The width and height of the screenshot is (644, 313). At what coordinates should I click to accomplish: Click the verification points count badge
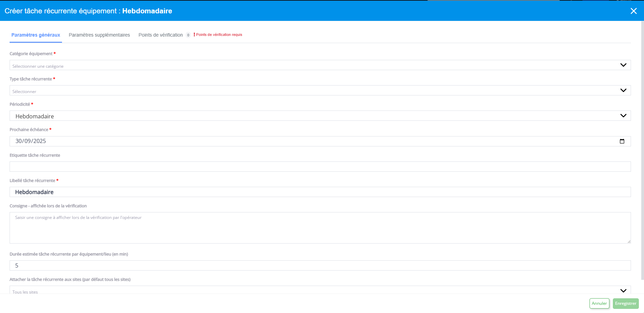pyautogui.click(x=188, y=35)
